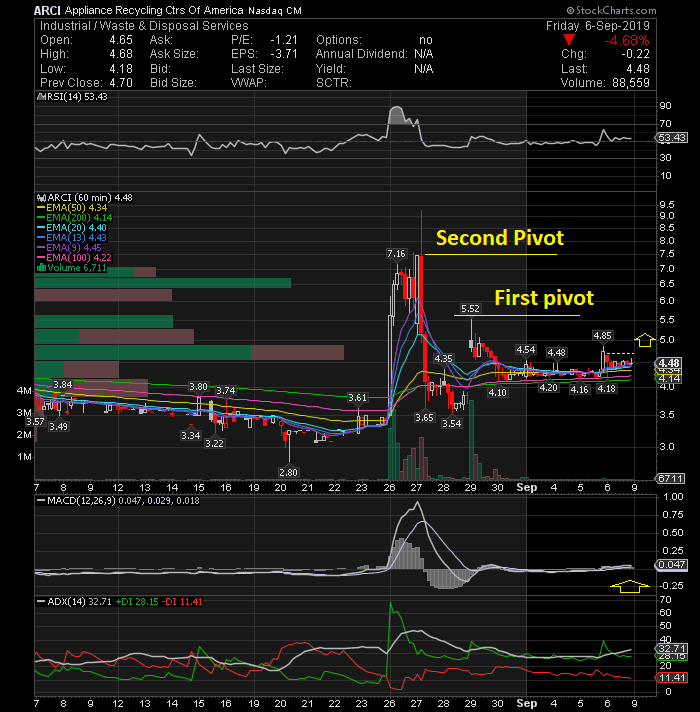
Task: Click the 4.16 price low label
Action: coord(579,390)
